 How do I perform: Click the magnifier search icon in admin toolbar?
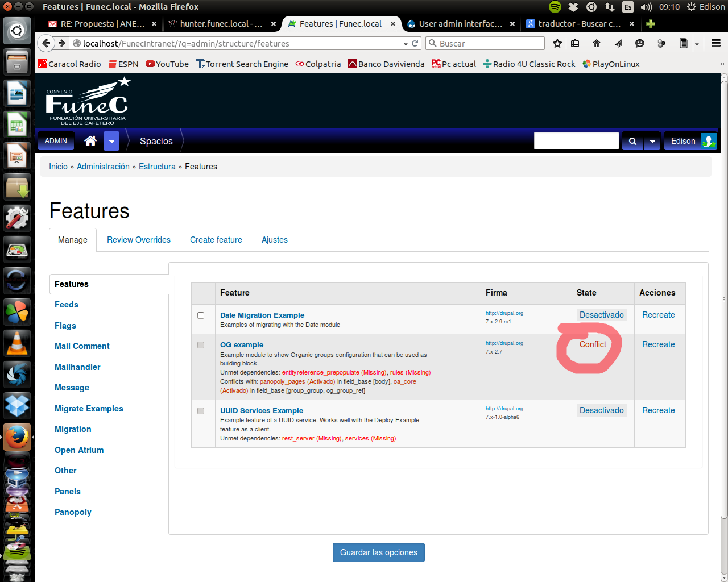(632, 140)
